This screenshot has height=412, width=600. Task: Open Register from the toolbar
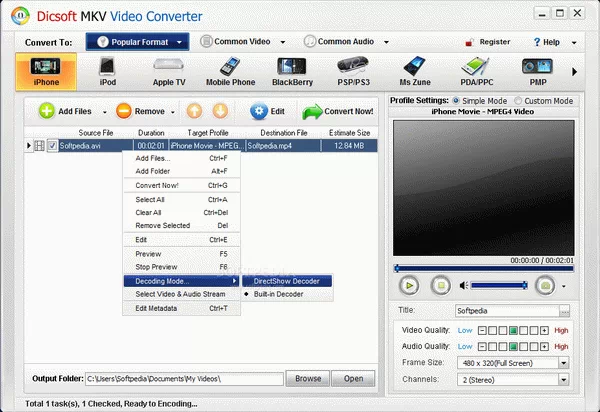coord(488,42)
